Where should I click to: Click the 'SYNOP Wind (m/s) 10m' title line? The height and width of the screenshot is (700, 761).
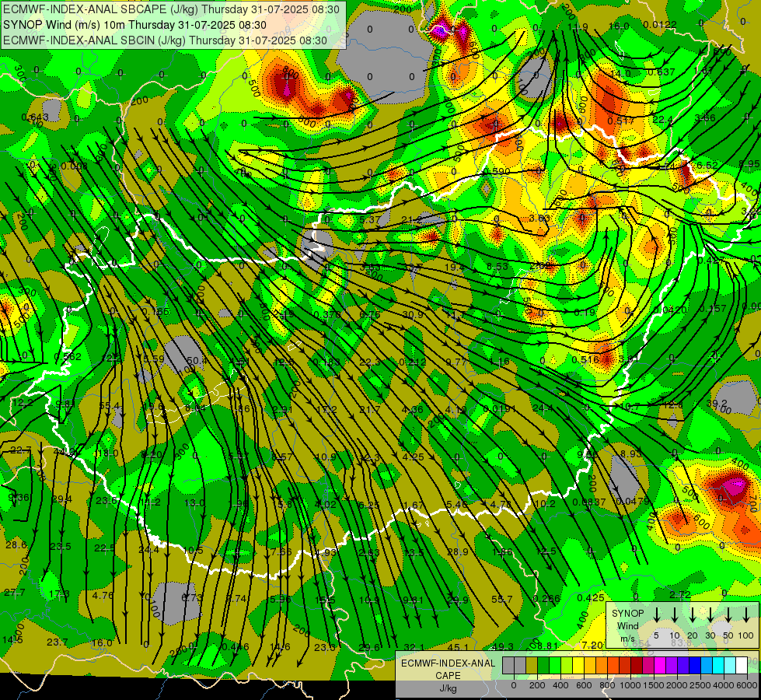135,25
